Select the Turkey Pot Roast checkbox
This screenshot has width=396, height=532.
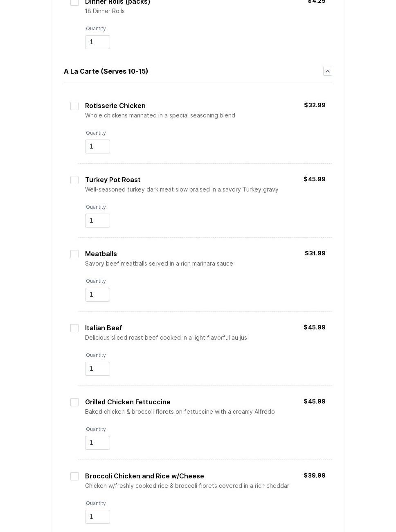click(x=74, y=180)
